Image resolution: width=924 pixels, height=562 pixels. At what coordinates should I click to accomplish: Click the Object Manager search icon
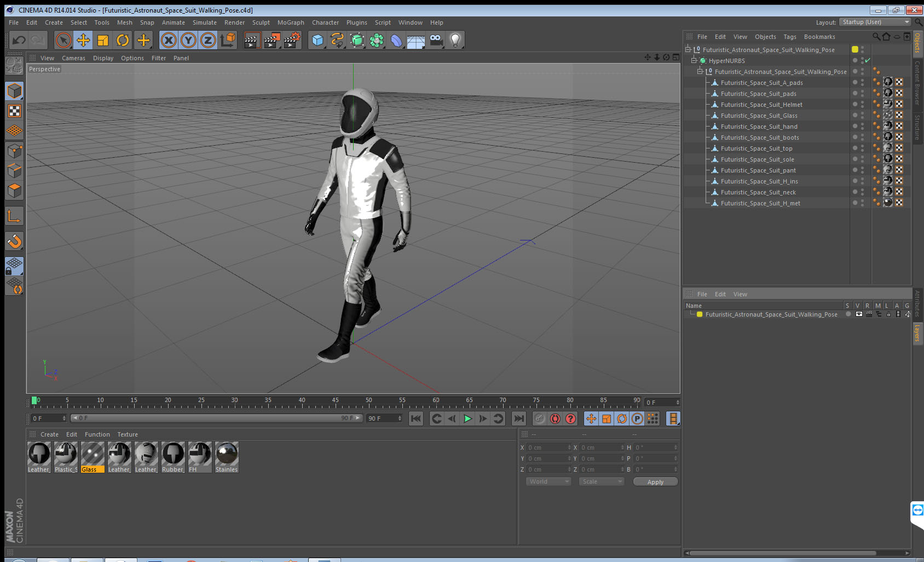pyautogui.click(x=876, y=37)
